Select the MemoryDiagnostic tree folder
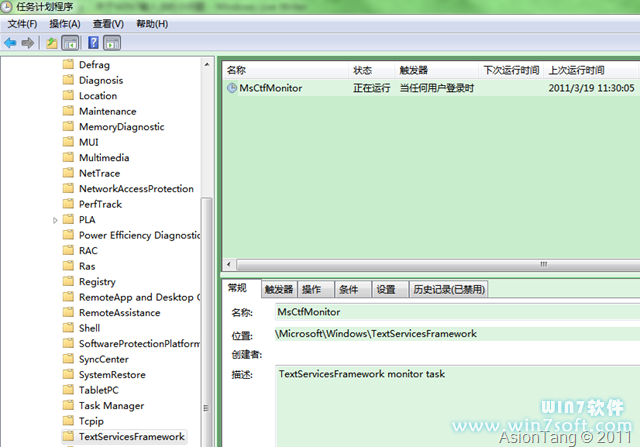The width and height of the screenshot is (640, 447). coord(122,127)
